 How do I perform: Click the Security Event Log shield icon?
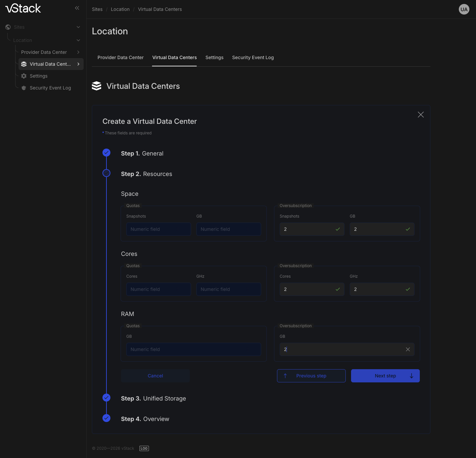(x=24, y=88)
